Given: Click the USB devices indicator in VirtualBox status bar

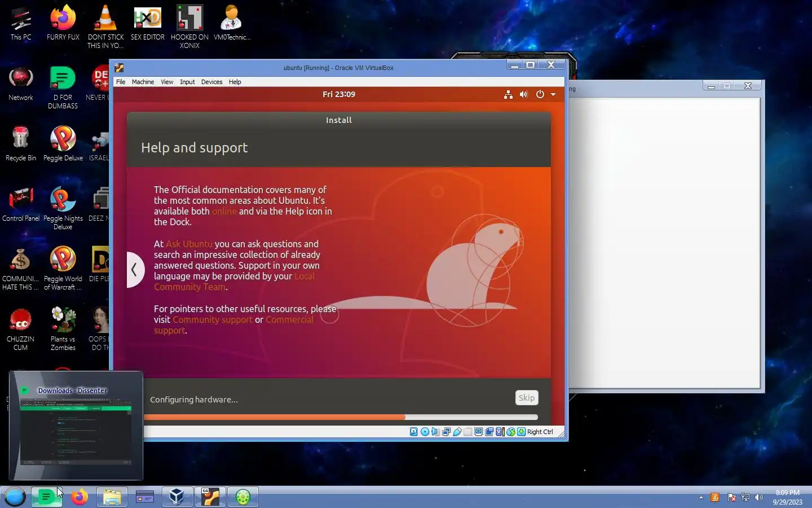Looking at the screenshot, I should click(457, 432).
